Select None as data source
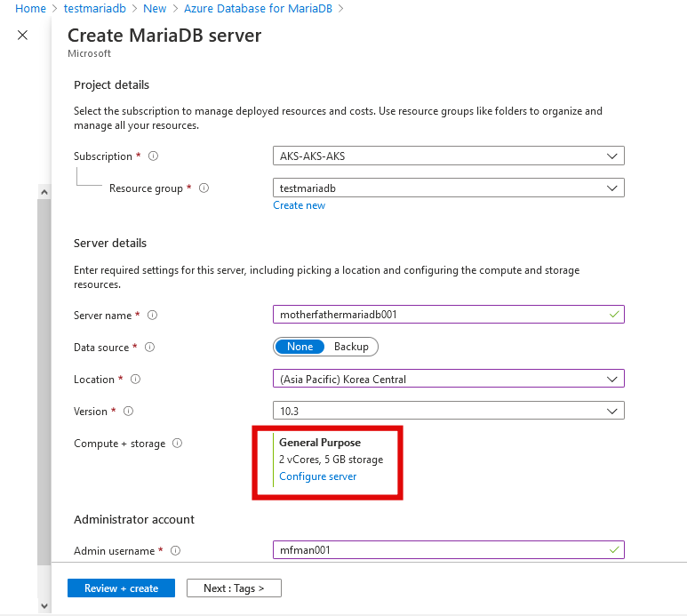The width and height of the screenshot is (687, 616). 300,347
